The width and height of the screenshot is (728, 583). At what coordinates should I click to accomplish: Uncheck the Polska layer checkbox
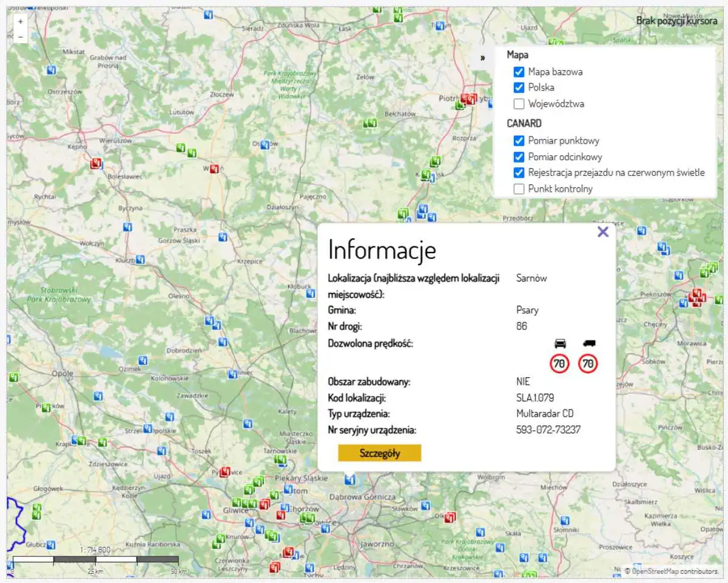(x=519, y=87)
